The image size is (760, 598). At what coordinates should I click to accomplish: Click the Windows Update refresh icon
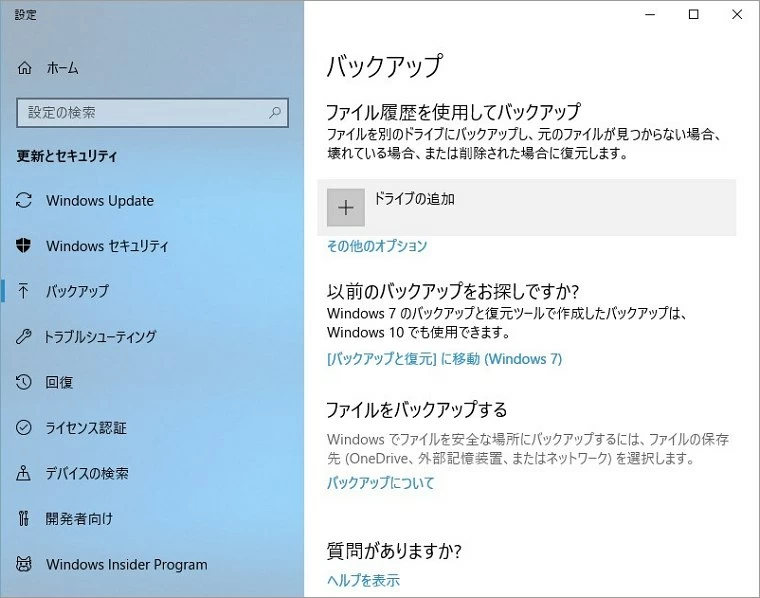[25, 200]
